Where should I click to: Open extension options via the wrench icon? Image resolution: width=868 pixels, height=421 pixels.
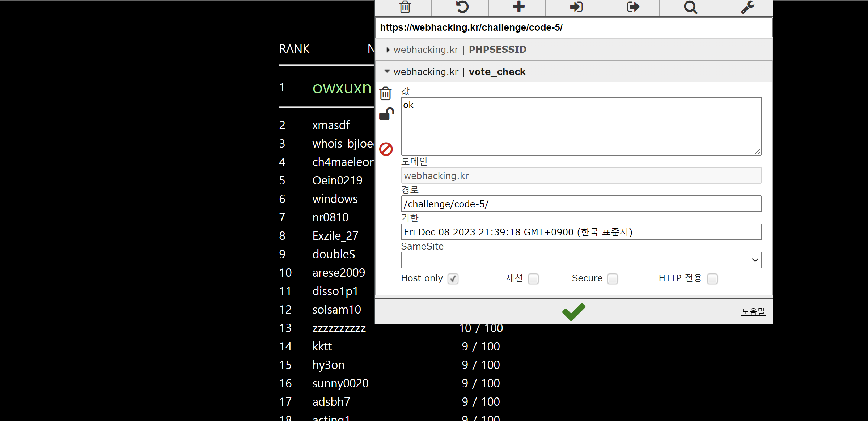[747, 7]
